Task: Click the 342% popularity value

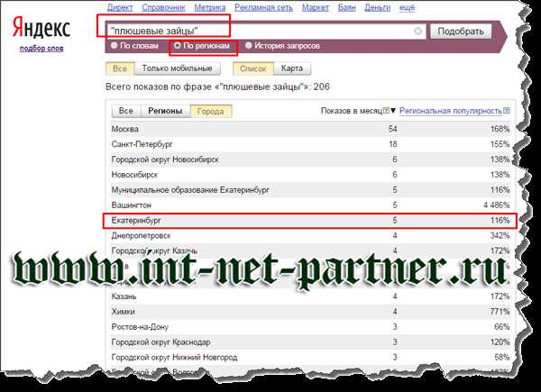Action: click(x=500, y=235)
